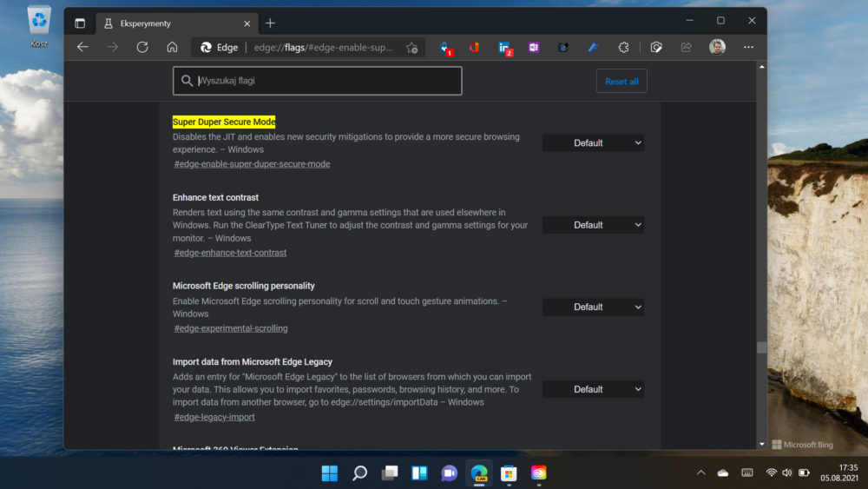Screen dimensions: 868x489
Task: Open the OneNote clipper extension icon
Action: pyautogui.click(x=534, y=47)
